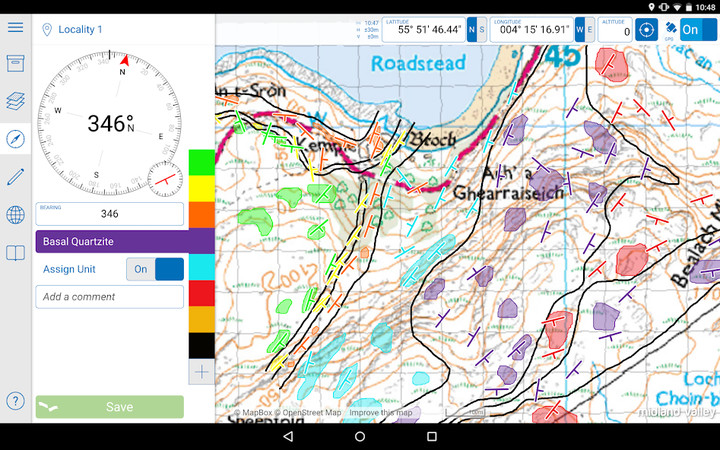Center map with the GPS target button
Image resolution: width=720 pixels, height=450 pixels.
pyautogui.click(x=647, y=30)
